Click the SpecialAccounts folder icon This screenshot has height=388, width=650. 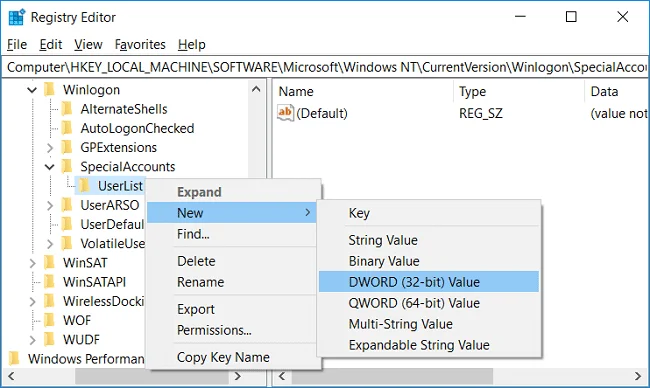click(67, 167)
